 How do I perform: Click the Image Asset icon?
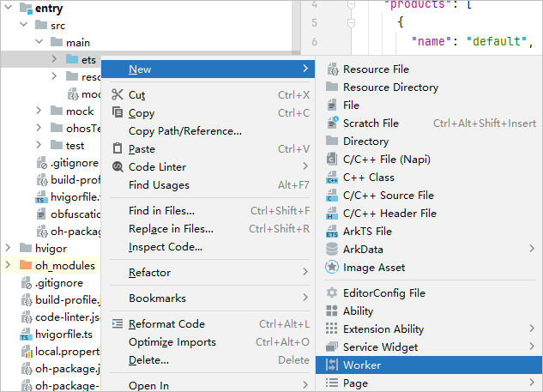(x=332, y=268)
